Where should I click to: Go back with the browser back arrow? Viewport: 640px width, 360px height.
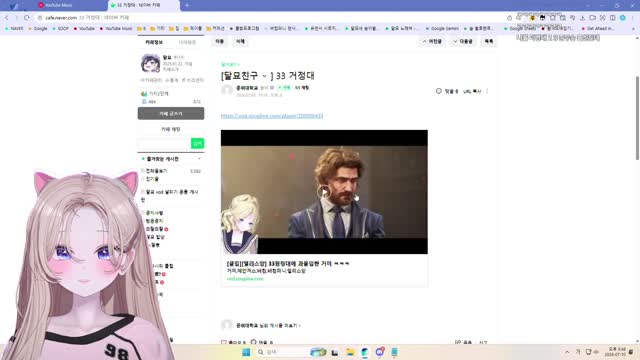pyautogui.click(x=7, y=18)
